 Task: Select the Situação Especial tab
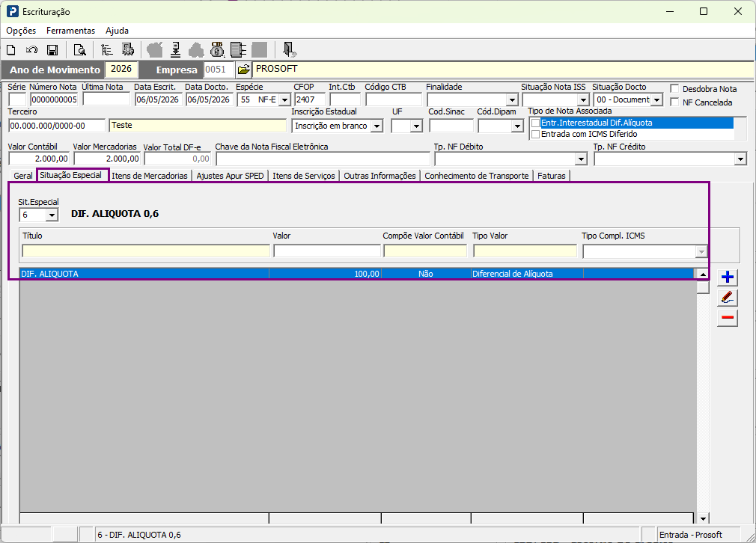tap(71, 175)
